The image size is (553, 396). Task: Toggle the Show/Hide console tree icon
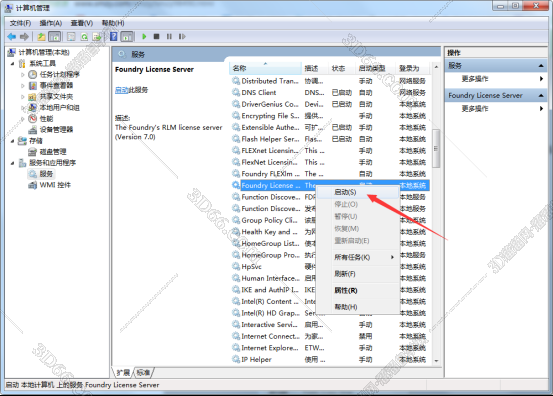click(54, 36)
